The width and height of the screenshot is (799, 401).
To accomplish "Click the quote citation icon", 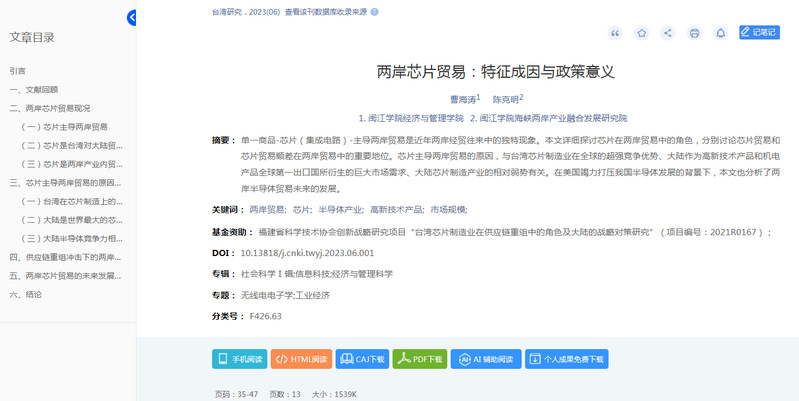I will tap(616, 33).
